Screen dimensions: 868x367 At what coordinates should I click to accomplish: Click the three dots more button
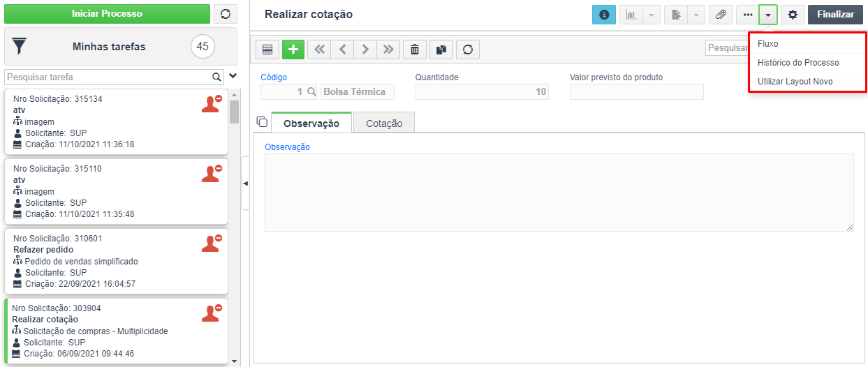[748, 14]
